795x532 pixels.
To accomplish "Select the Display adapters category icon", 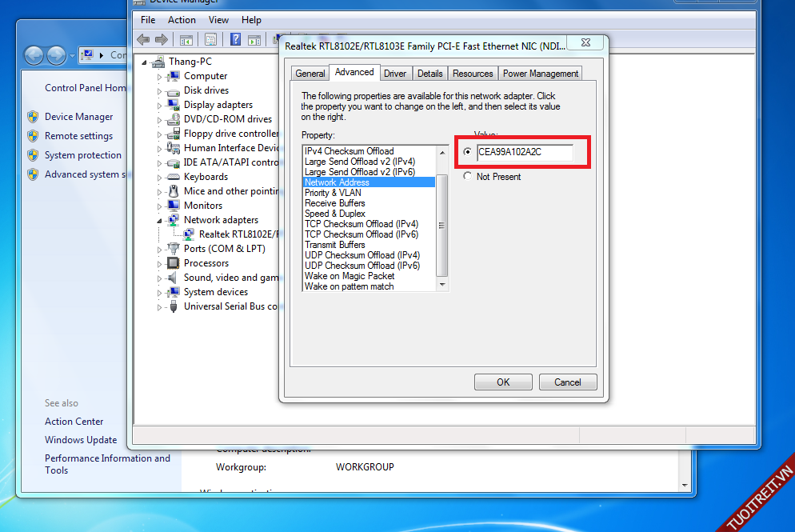I will point(174,105).
